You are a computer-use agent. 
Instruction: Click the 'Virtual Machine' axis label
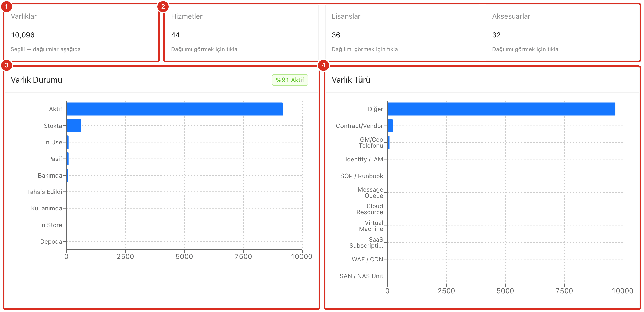click(x=371, y=226)
